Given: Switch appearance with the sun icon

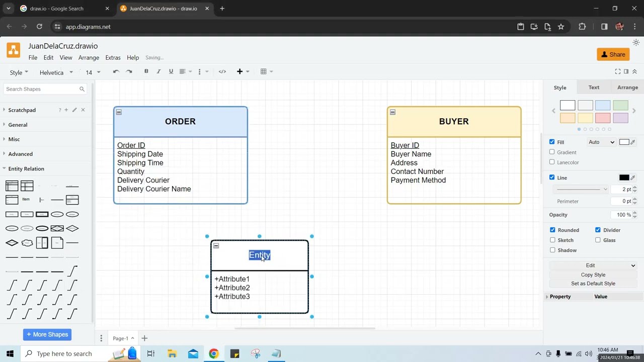Looking at the screenshot, I should click(636, 43).
